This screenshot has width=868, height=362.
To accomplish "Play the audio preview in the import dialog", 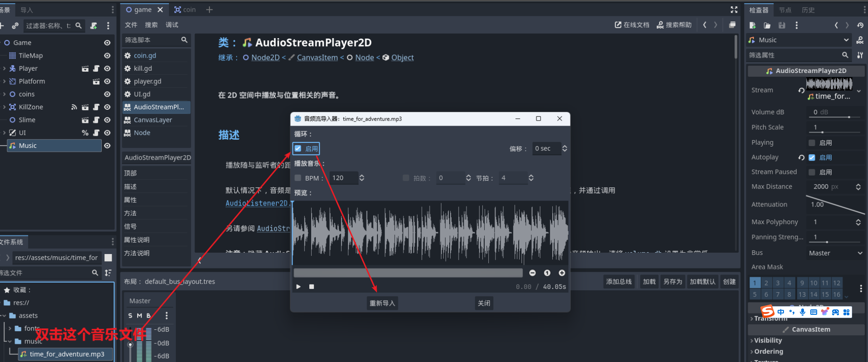I will 298,287.
